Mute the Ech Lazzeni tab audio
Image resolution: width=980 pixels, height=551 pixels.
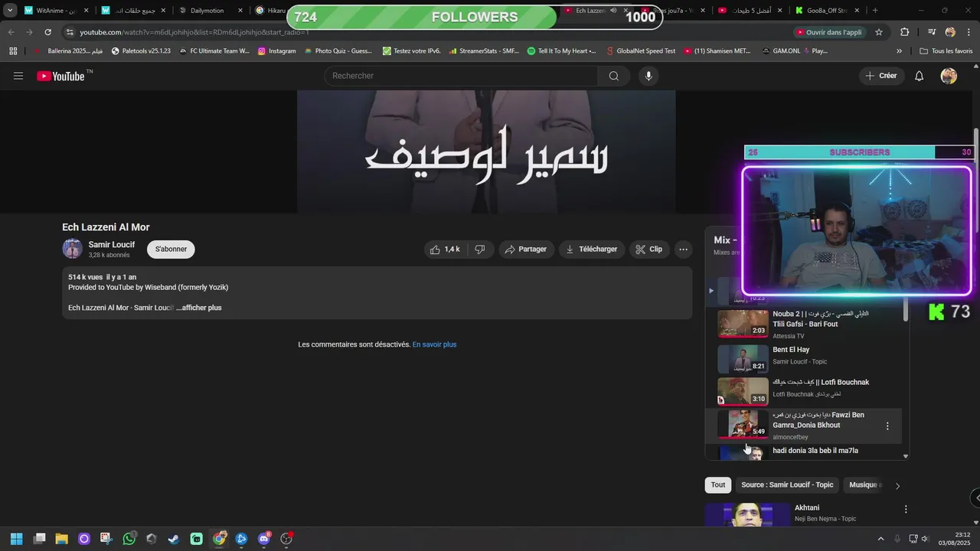[x=613, y=11]
